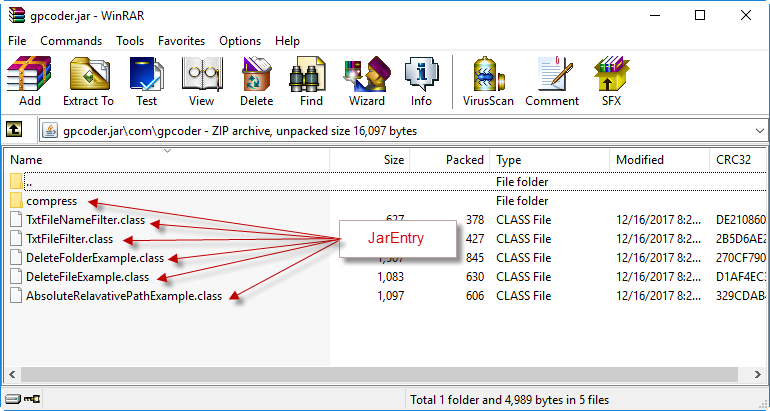Image resolution: width=770 pixels, height=411 pixels.
Task: Sort by the Modified column header
Action: click(x=640, y=160)
